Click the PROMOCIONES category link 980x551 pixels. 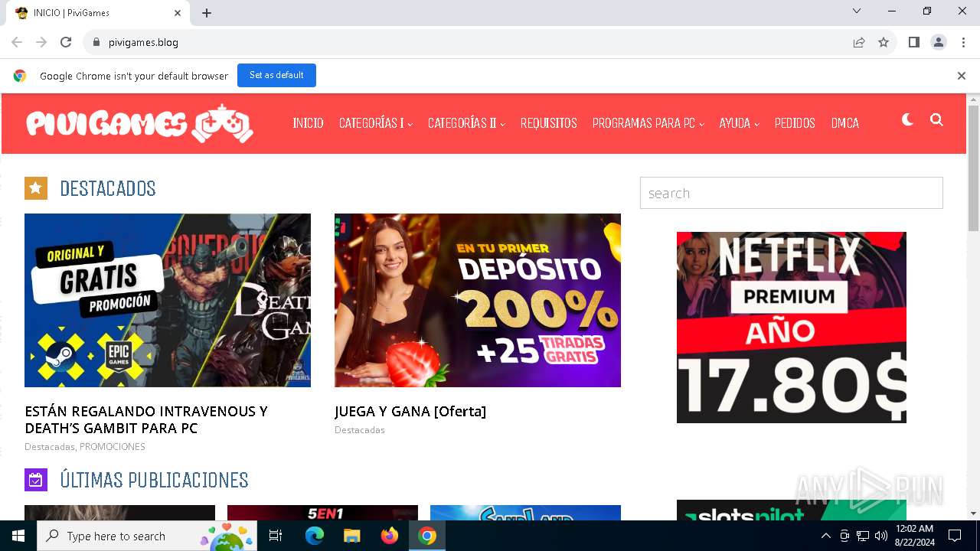click(x=113, y=446)
